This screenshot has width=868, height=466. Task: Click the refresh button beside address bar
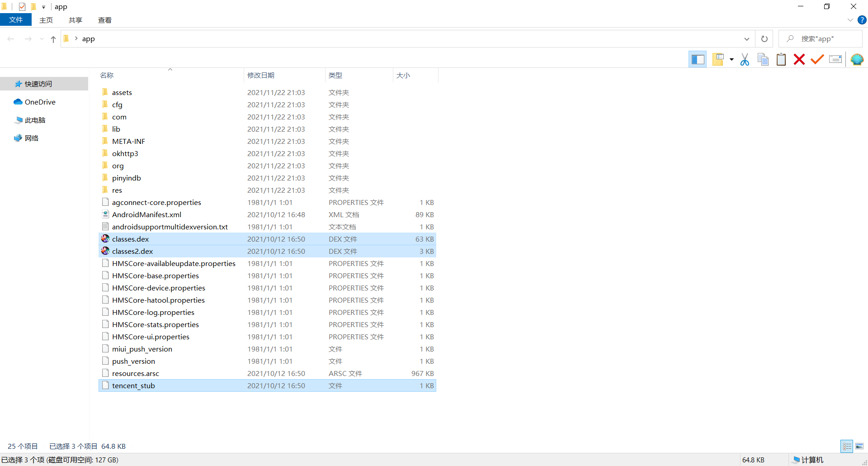click(764, 39)
